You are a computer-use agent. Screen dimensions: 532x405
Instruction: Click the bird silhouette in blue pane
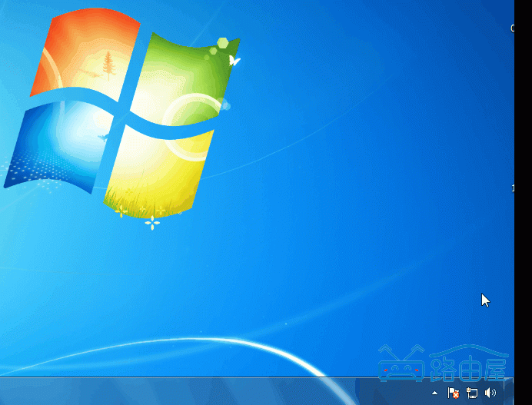click(102, 136)
